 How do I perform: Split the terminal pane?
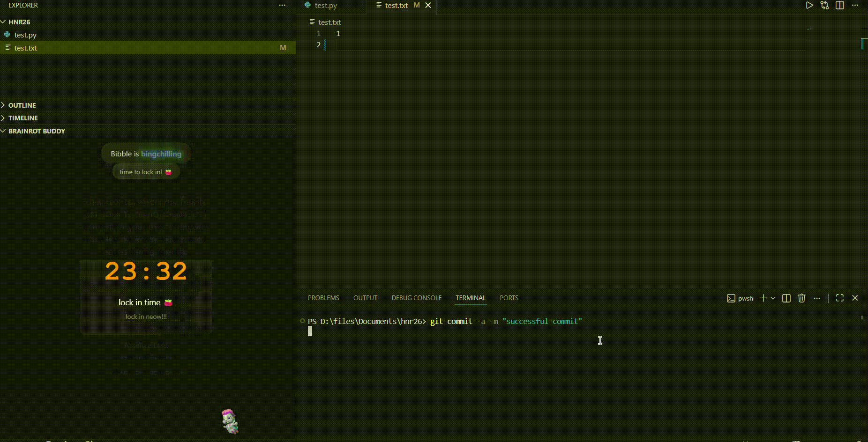click(x=786, y=298)
